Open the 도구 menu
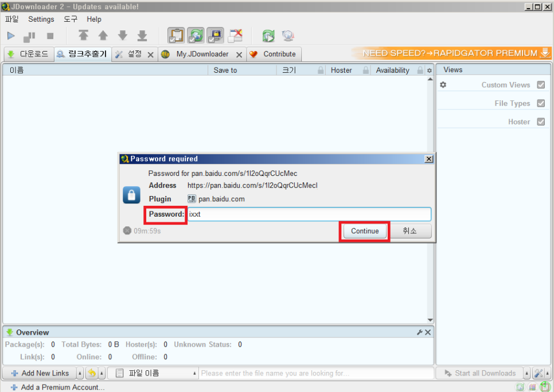Screen dimensions: 554x392 tap(71, 19)
